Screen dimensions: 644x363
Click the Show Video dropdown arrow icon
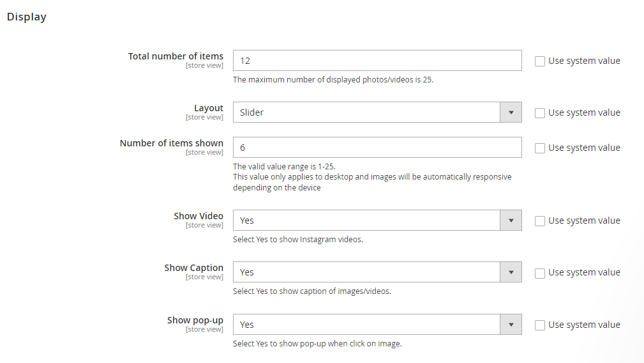[x=511, y=220]
